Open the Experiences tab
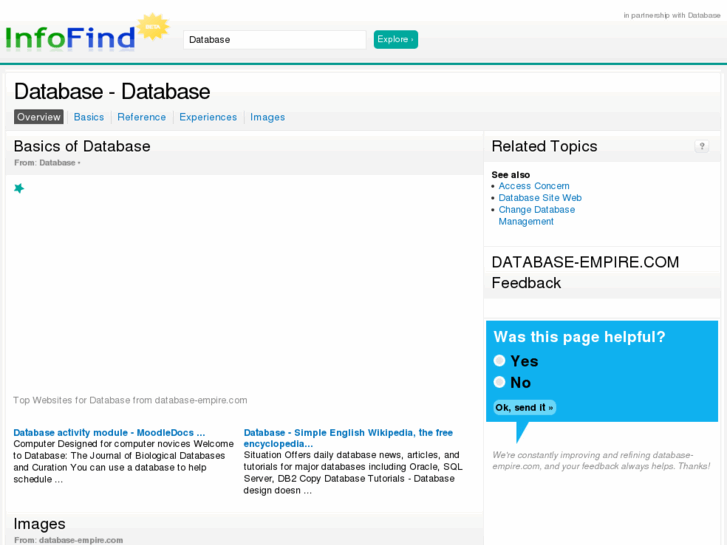Image resolution: width=727 pixels, height=545 pixels. click(x=208, y=117)
